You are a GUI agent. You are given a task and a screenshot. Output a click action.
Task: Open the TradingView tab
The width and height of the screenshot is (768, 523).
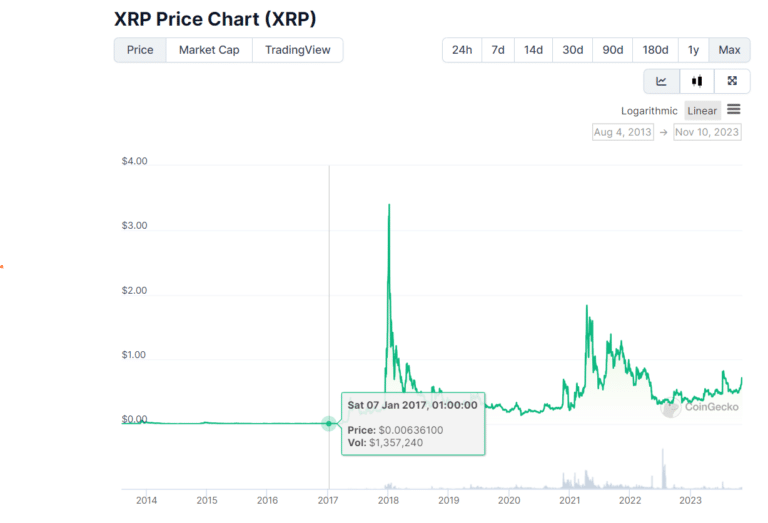pyautogui.click(x=298, y=50)
